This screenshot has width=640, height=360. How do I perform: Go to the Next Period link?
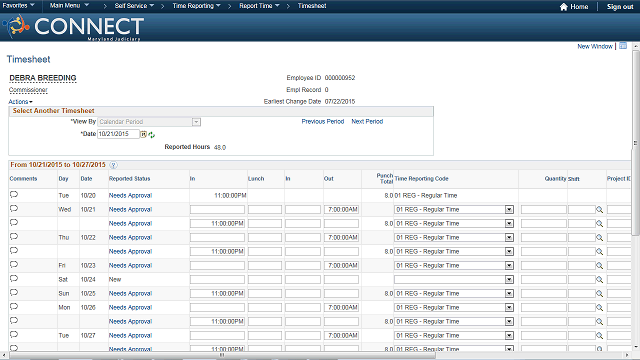367,122
